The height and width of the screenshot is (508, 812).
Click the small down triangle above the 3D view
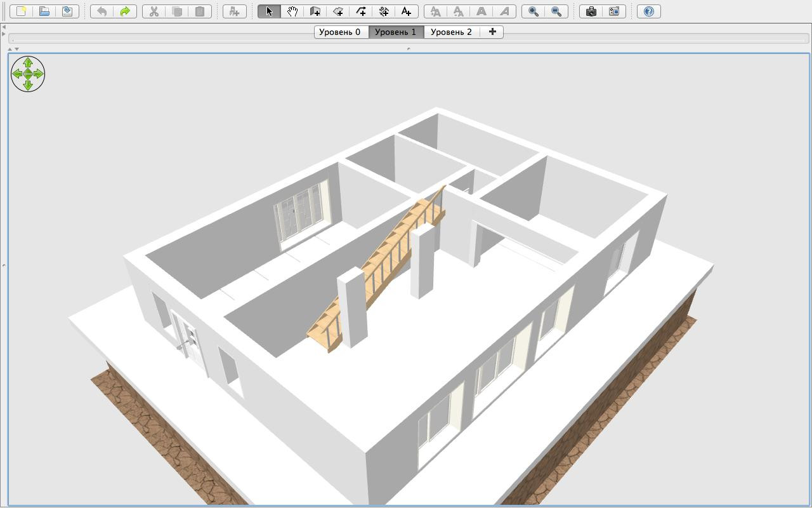tap(16, 49)
